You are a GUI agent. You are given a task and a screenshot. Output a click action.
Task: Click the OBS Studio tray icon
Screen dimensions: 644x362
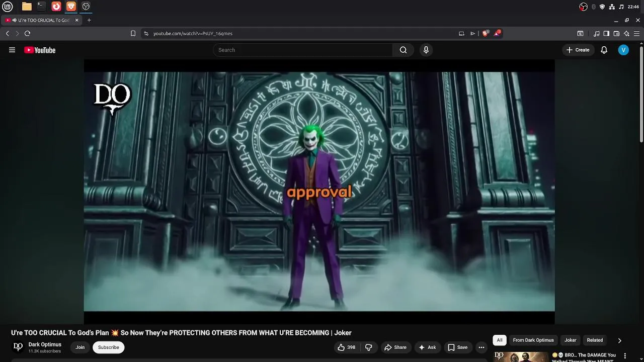(x=583, y=7)
